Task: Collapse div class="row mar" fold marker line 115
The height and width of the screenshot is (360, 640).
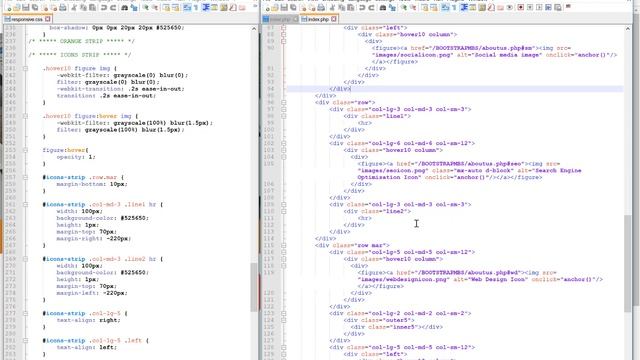Action: (x=284, y=245)
